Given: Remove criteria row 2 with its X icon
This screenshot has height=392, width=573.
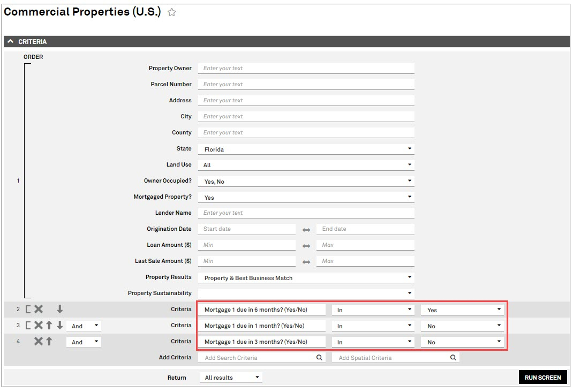Looking at the screenshot, I should coord(39,309).
